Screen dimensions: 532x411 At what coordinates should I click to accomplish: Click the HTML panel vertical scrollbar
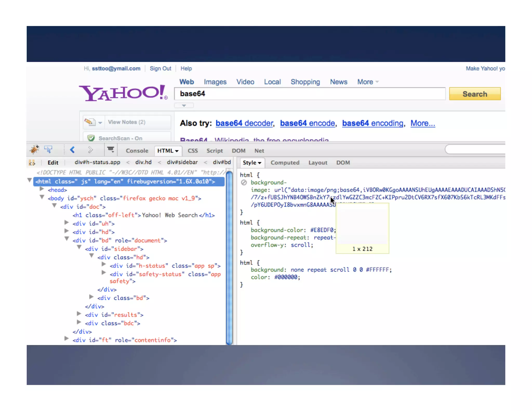click(x=229, y=257)
